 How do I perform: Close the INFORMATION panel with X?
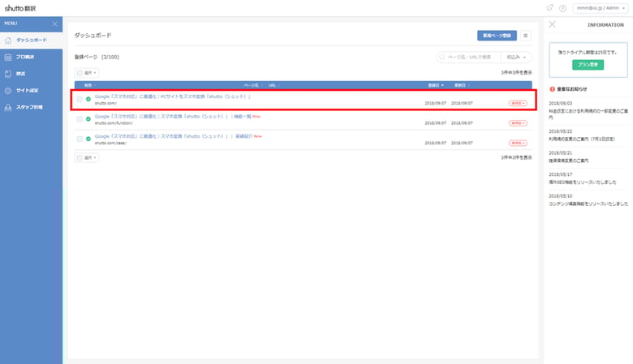tap(552, 24)
